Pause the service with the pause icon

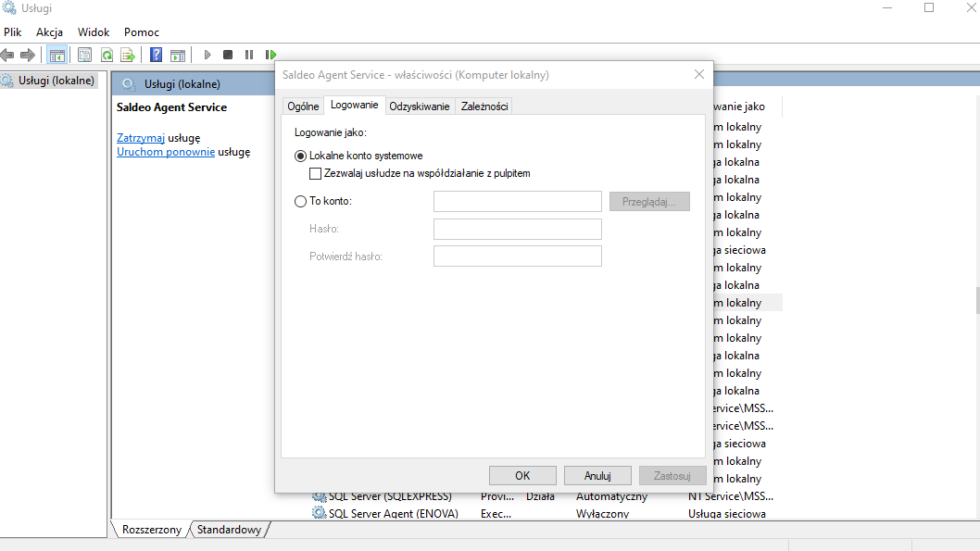[x=249, y=55]
